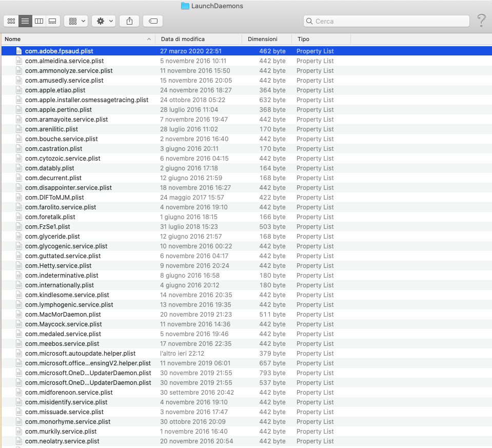Switch to list view in toolbar

click(x=25, y=21)
